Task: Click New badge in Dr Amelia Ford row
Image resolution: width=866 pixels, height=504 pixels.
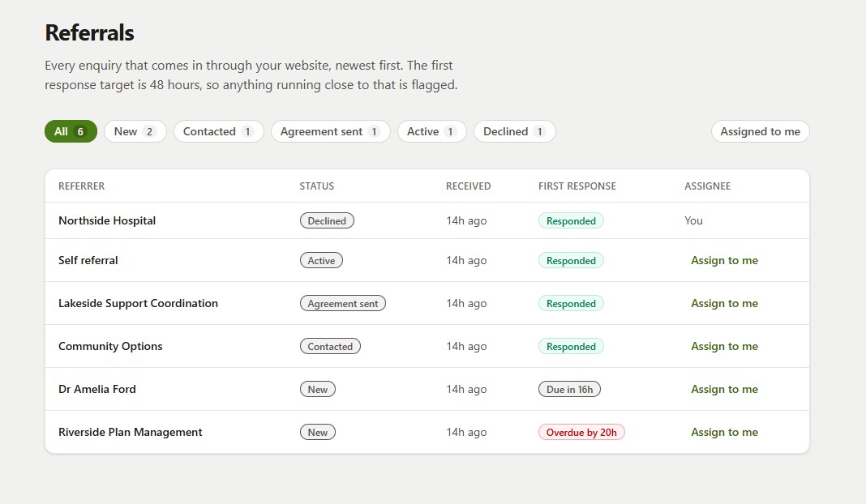Action: (x=318, y=389)
